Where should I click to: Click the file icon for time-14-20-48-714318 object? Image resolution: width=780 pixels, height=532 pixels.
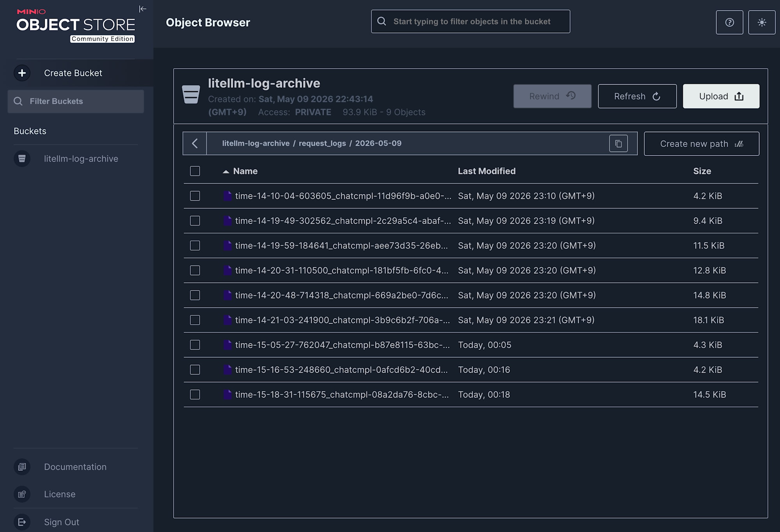[227, 295]
